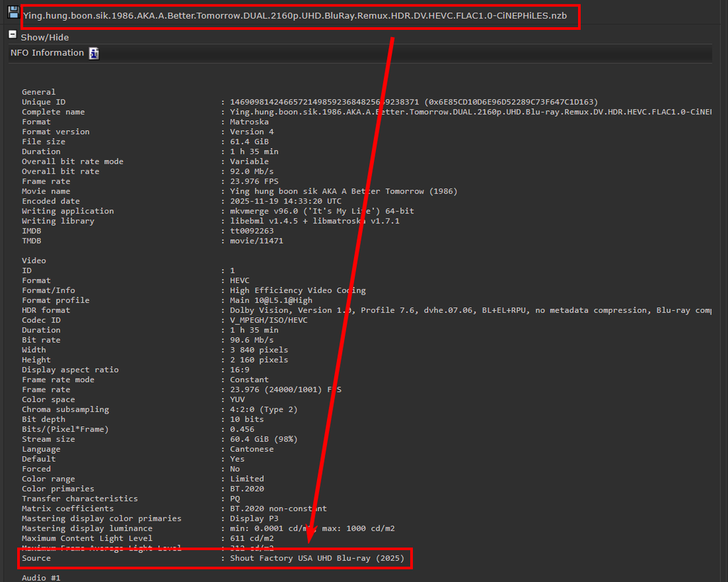Image resolution: width=728 pixels, height=582 pixels.
Task: Select the 611 cd/m2 content light level
Action: click(252, 539)
